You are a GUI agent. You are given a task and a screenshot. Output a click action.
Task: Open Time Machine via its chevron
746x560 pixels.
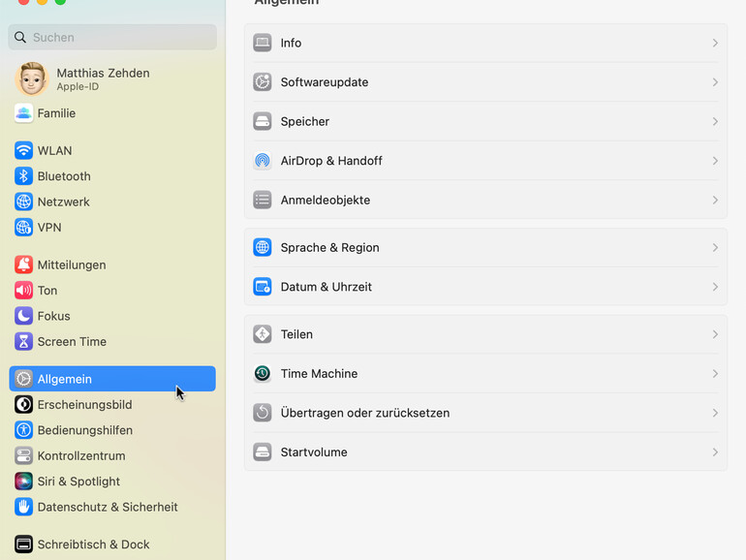click(x=715, y=373)
